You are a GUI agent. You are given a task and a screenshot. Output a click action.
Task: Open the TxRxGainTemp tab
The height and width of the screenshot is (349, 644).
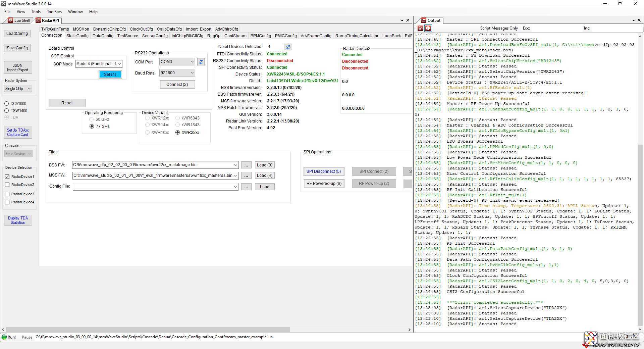tap(55, 29)
